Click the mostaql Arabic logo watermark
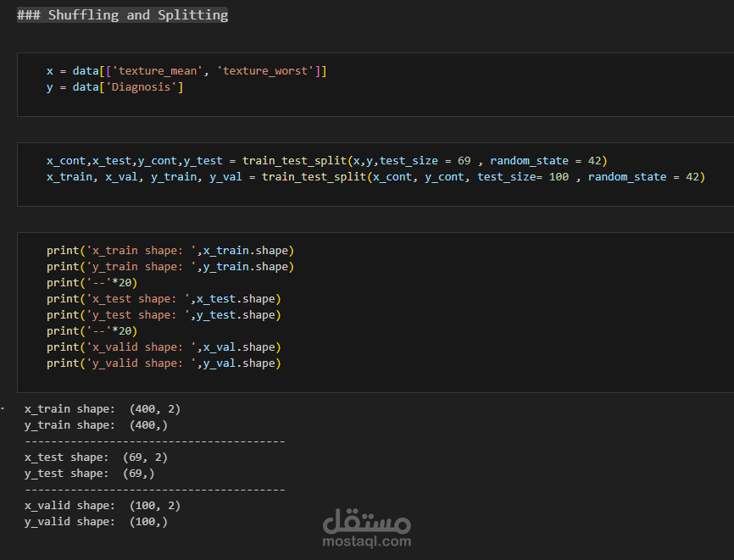734x560 pixels. click(367, 518)
